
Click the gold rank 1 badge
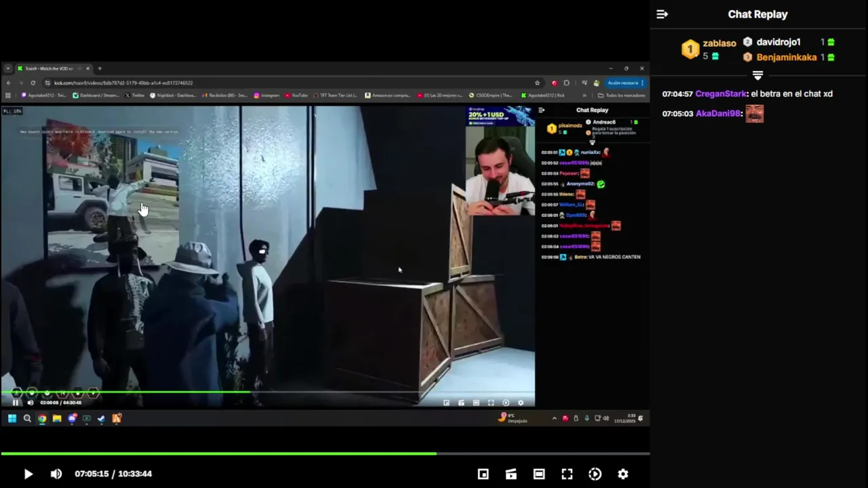pyautogui.click(x=690, y=49)
